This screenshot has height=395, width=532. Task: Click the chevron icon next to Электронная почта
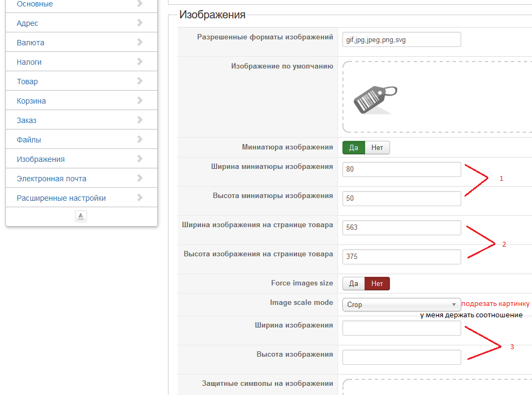click(140, 178)
